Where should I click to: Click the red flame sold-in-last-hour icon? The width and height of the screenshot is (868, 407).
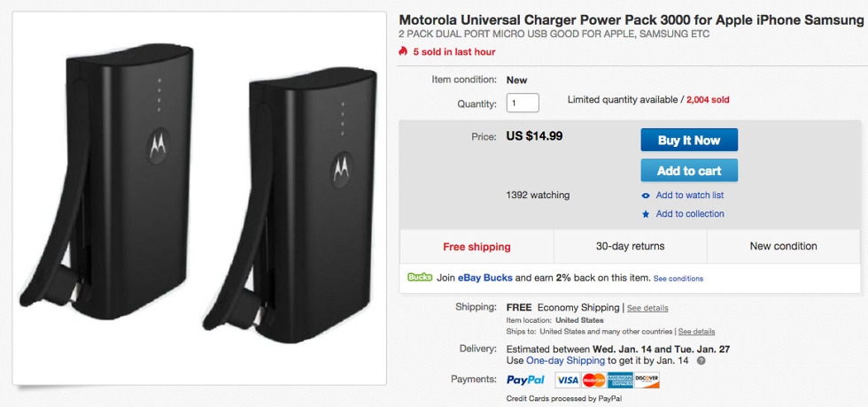404,51
